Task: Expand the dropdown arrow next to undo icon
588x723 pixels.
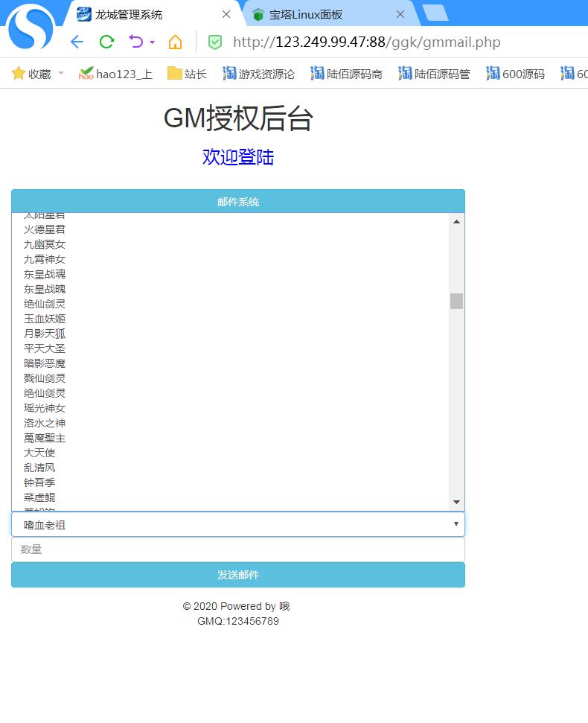Action: tap(153, 42)
